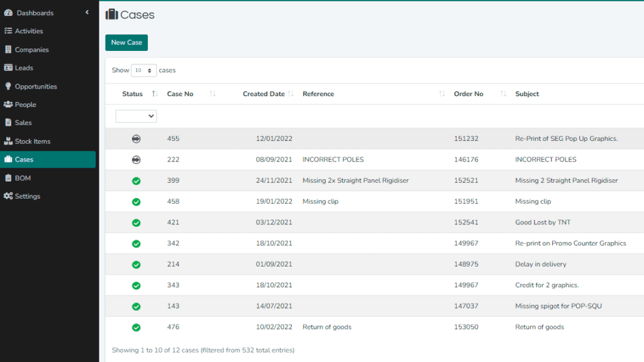This screenshot has width=644, height=362.
Task: Click the New Case button
Action: point(126,42)
